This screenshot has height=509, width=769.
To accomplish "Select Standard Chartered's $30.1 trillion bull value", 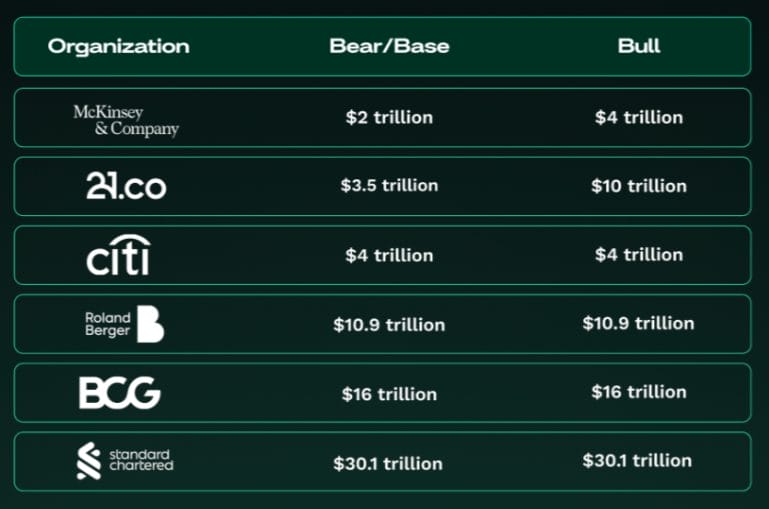I will tap(638, 461).
